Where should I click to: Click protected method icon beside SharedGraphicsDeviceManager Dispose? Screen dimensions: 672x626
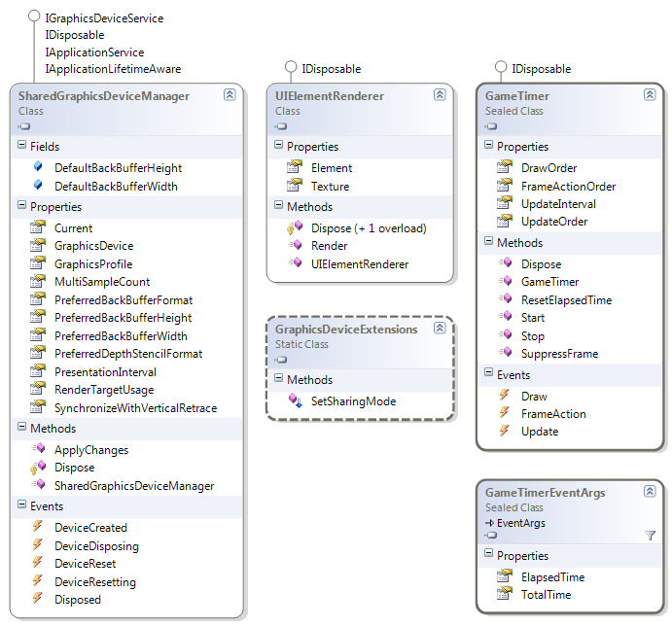click(x=38, y=468)
